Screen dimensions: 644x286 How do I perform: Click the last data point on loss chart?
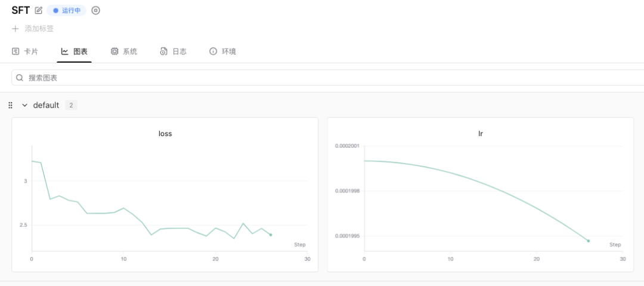point(271,235)
